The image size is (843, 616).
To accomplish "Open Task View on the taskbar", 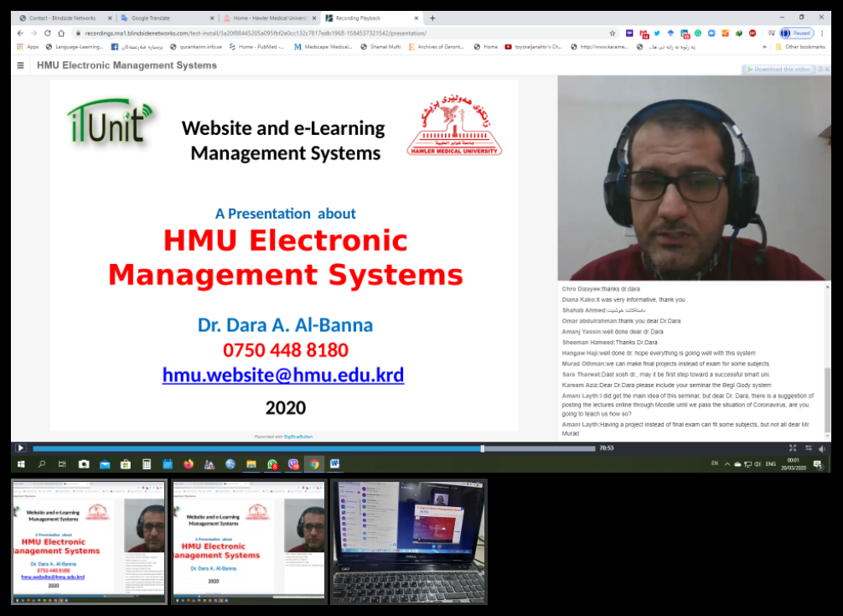I will point(62,463).
